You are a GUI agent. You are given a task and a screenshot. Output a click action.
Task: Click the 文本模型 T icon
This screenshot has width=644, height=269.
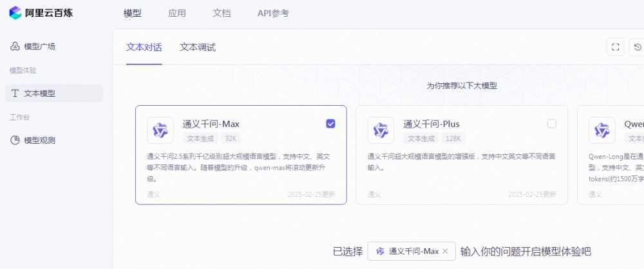pos(15,94)
